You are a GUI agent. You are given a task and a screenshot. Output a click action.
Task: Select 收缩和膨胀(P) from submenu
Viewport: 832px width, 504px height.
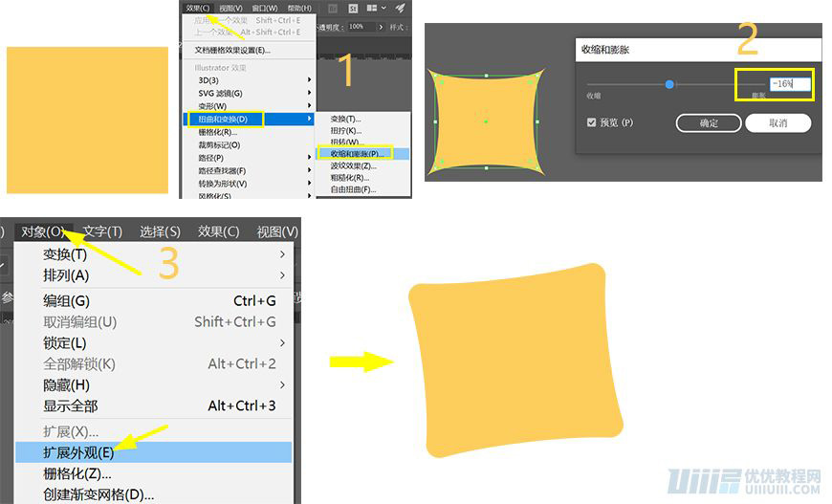[353, 153]
